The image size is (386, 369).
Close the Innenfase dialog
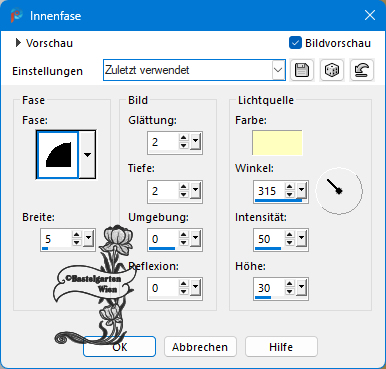(x=370, y=15)
